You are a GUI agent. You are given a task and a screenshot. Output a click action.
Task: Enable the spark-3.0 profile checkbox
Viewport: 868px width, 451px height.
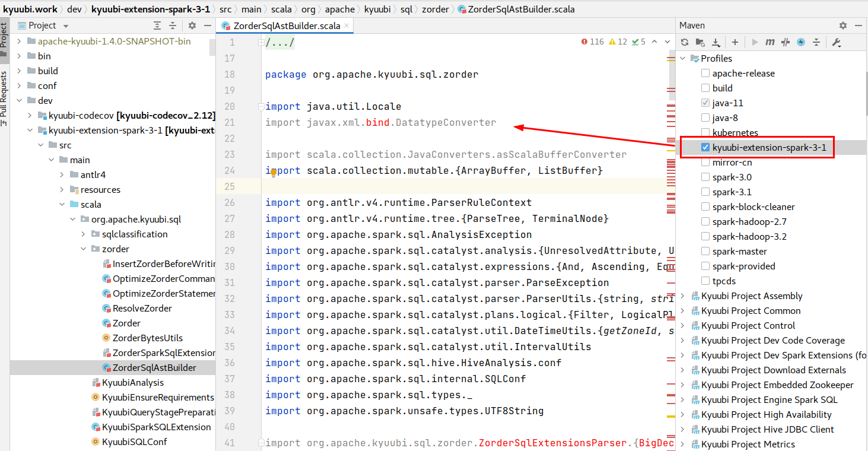[705, 177]
